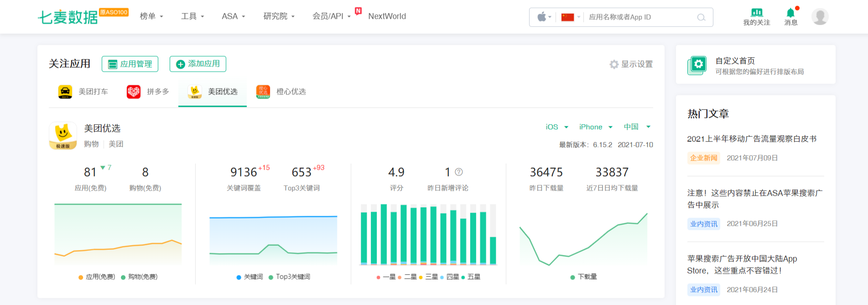Switch to the 美团打车 tab
This screenshot has width=868, height=305.
click(x=83, y=92)
